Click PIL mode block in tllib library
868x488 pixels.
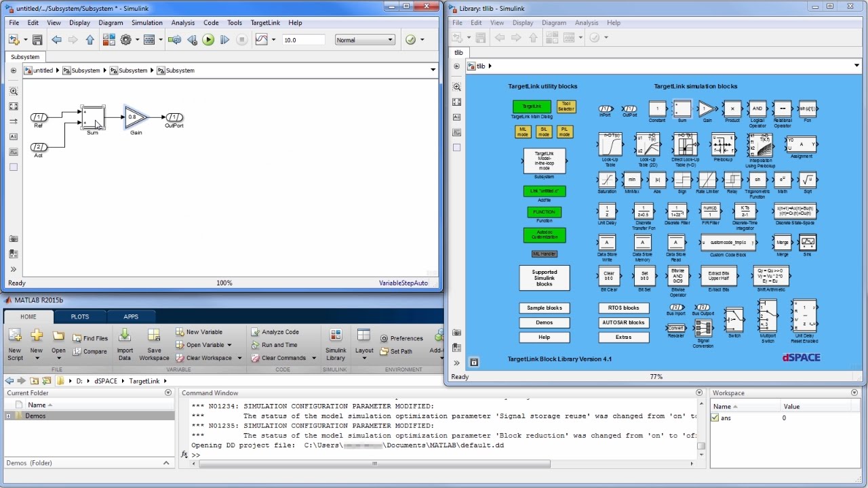pyautogui.click(x=564, y=132)
